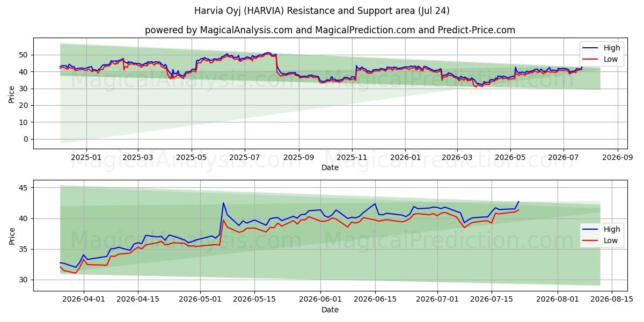Click the 'Date' axis label under the lower chart
The image size is (644, 322).
coord(330,310)
